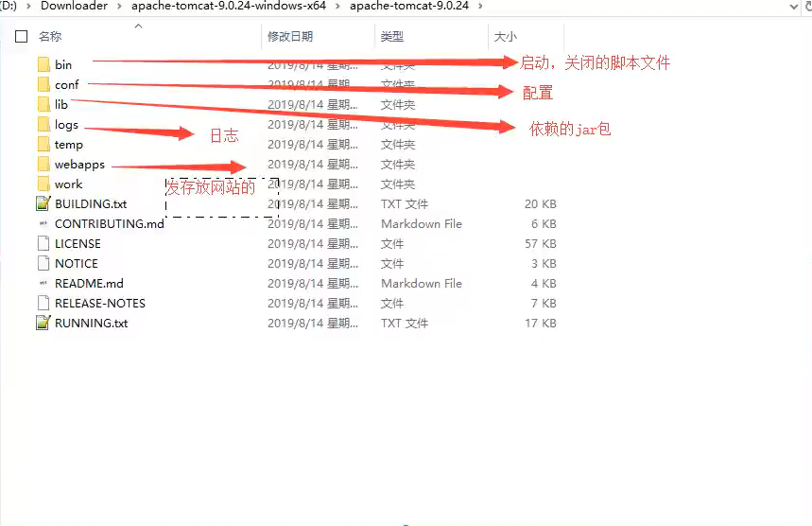Select the BUILDING.txt file name
The image size is (812, 526).
91,203
